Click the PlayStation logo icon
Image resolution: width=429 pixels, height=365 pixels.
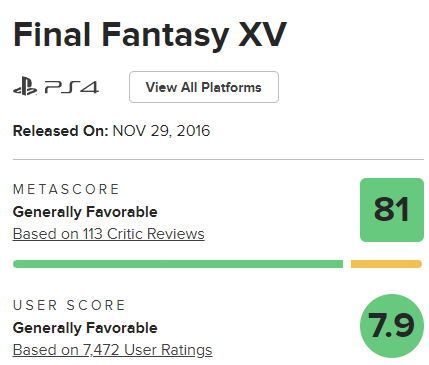coord(25,87)
